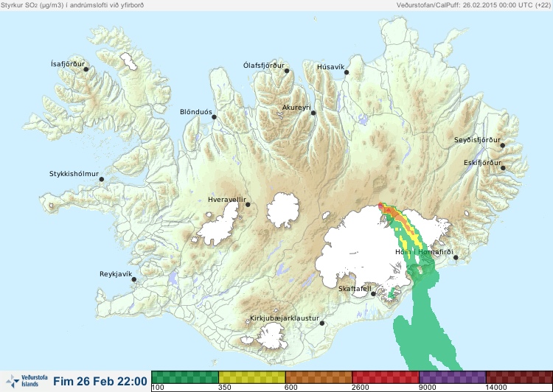Click the green 100 legend swatch
Screen dimensions: 553x392
point(185,377)
